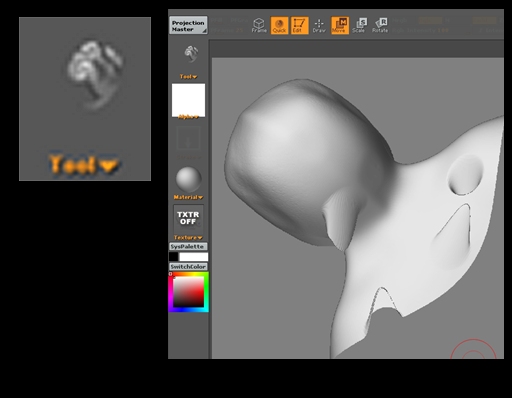512x398 pixels.
Task: Select the white main color swatch
Action: [x=194, y=257]
